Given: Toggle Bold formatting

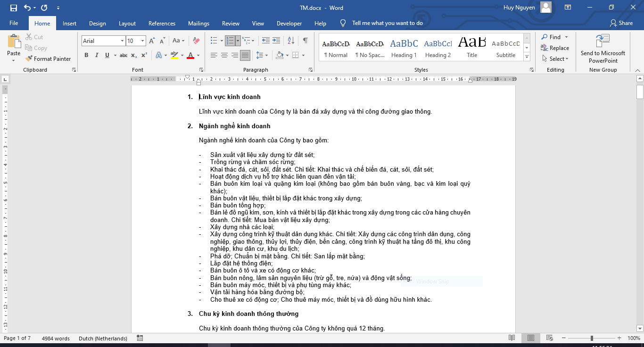Looking at the screenshot, I should pos(86,55).
